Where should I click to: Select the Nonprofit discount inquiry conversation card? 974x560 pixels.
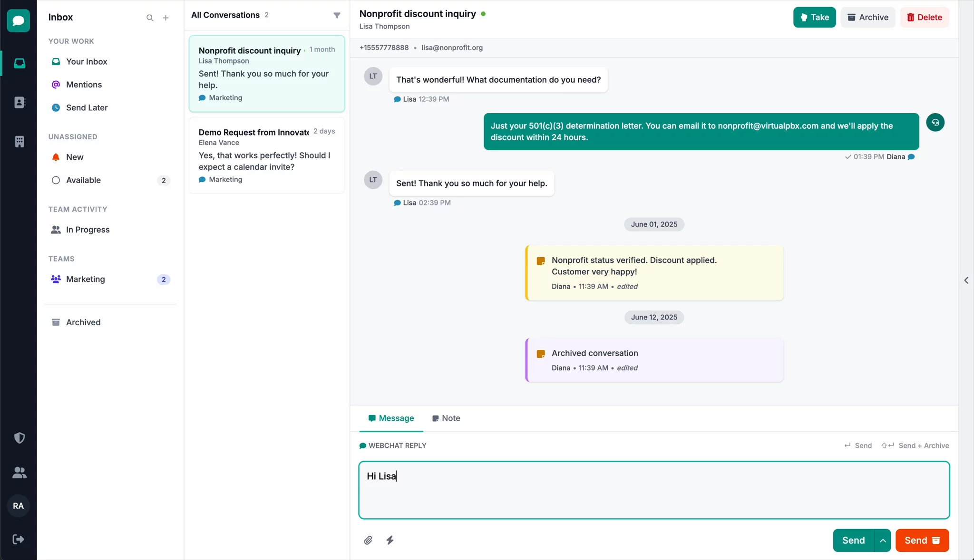click(266, 74)
